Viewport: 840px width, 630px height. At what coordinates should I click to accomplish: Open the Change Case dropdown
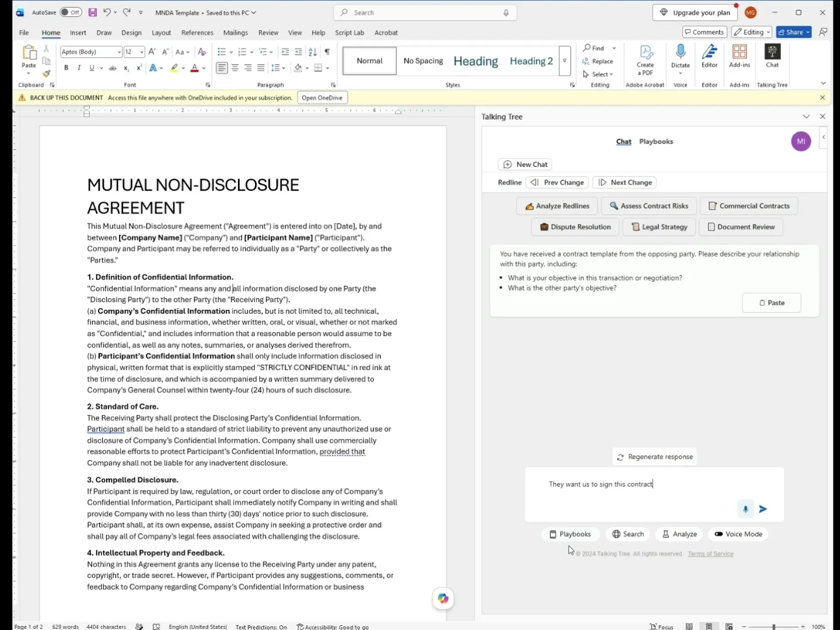(183, 52)
